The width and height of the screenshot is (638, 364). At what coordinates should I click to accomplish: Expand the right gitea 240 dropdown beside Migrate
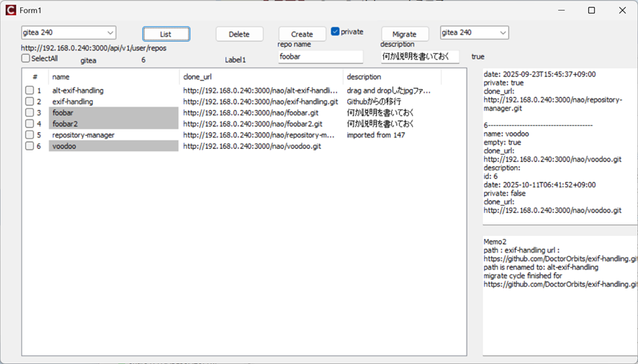point(475,32)
